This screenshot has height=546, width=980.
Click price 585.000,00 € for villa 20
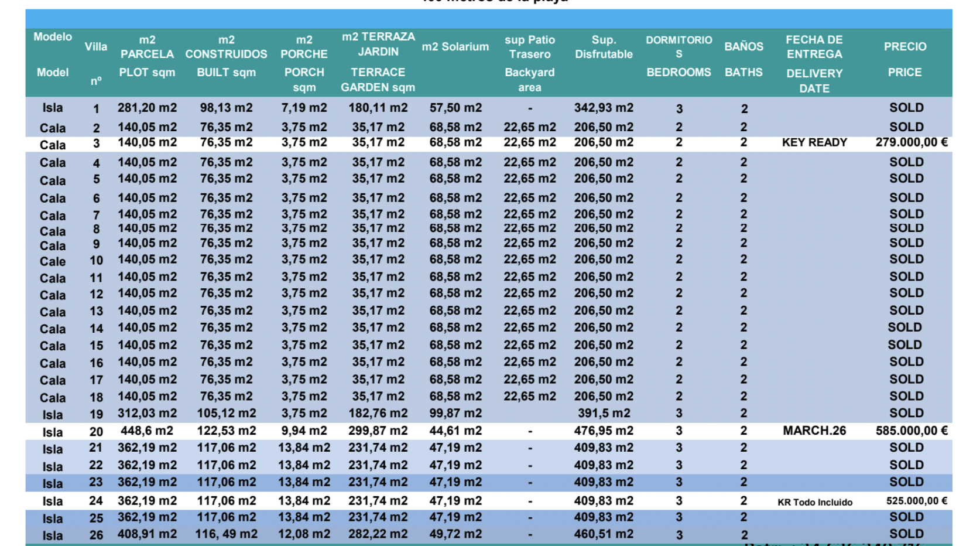(912, 431)
